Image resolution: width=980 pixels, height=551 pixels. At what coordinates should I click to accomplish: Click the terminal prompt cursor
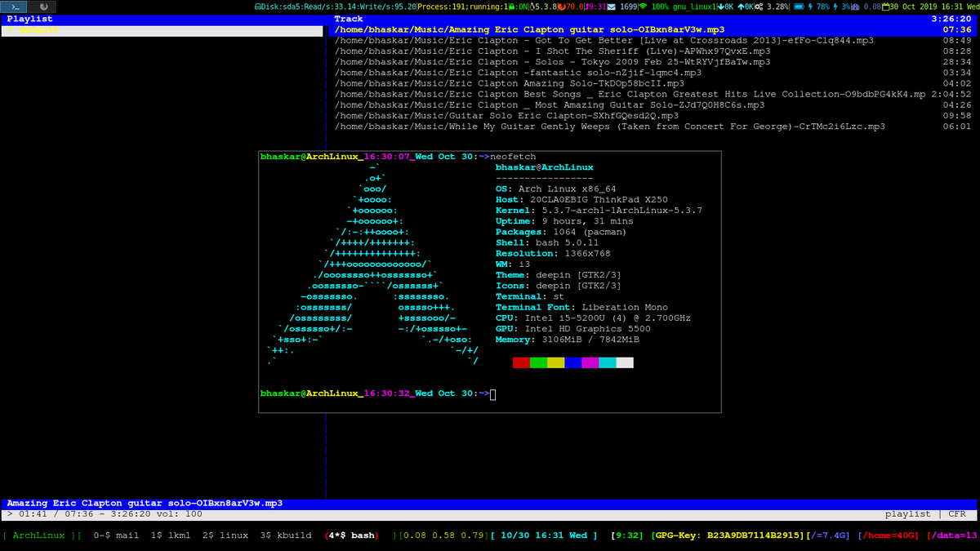[x=493, y=394]
